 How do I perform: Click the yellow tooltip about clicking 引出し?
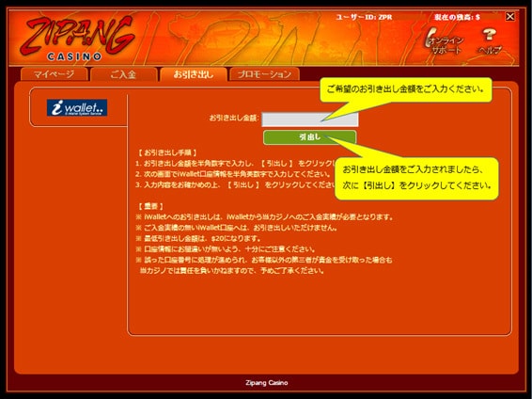point(416,178)
